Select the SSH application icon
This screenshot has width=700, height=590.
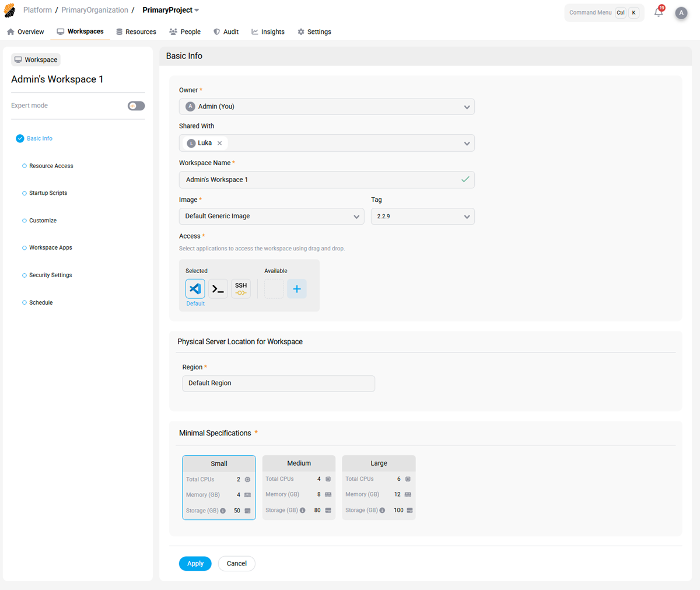click(241, 288)
